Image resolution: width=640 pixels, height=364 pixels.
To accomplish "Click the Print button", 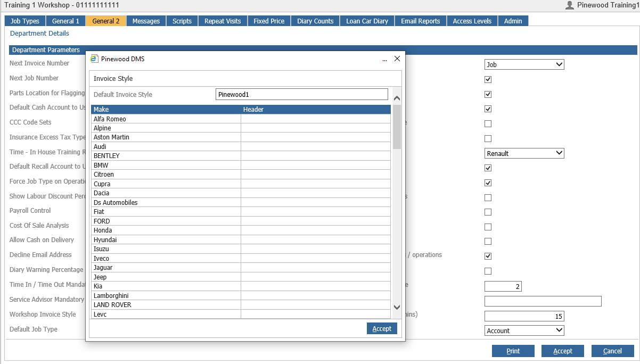I will point(513,351).
